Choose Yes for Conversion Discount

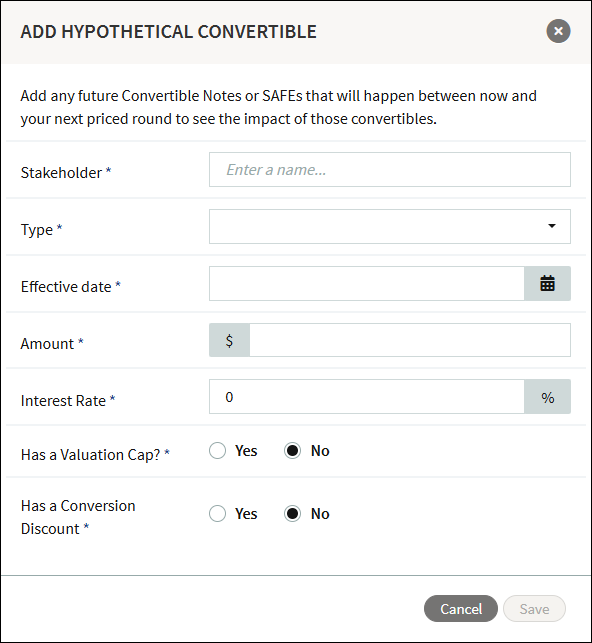(217, 513)
